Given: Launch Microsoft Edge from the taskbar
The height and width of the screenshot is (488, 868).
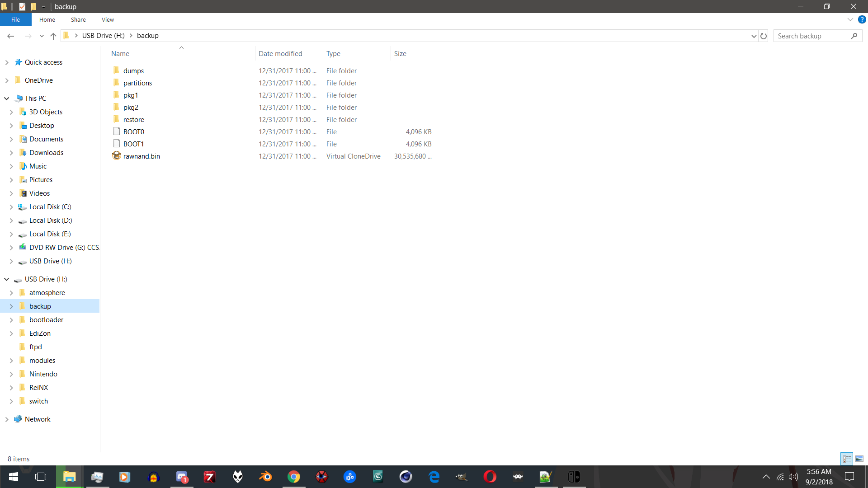Looking at the screenshot, I should pyautogui.click(x=434, y=477).
